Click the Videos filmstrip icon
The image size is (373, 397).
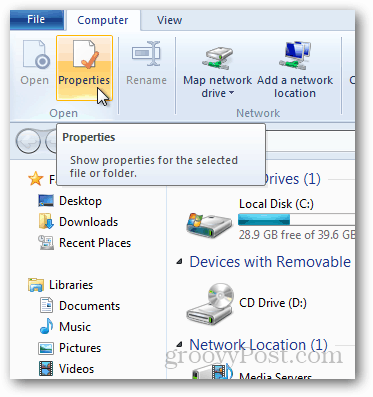pos(46,368)
